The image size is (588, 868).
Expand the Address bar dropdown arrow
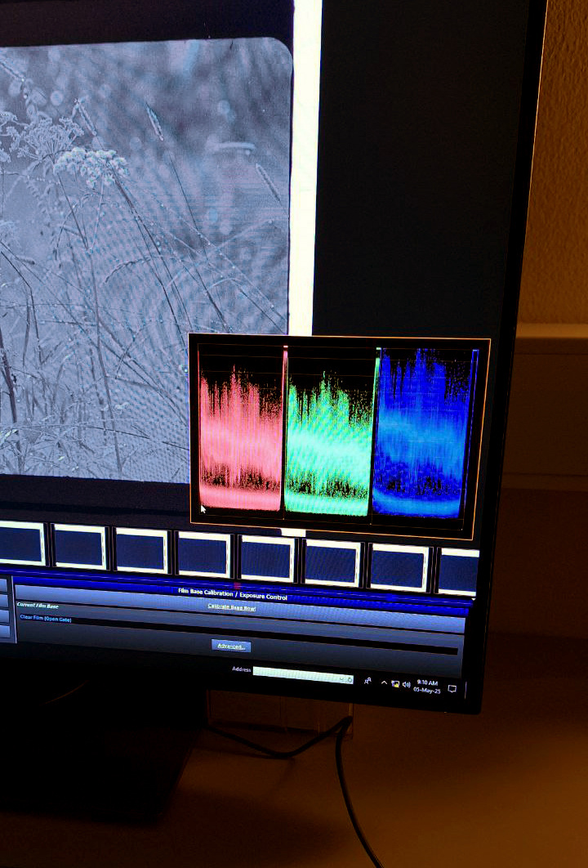342,679
